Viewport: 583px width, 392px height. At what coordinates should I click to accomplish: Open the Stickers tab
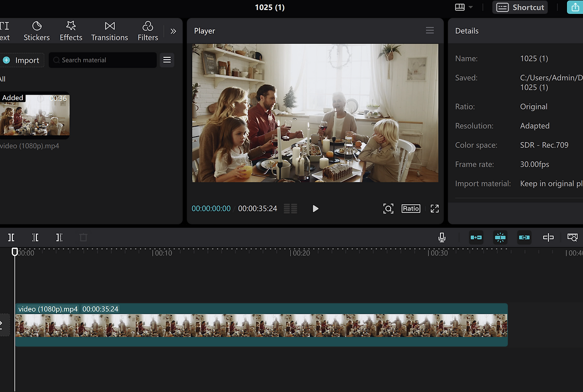coord(36,31)
